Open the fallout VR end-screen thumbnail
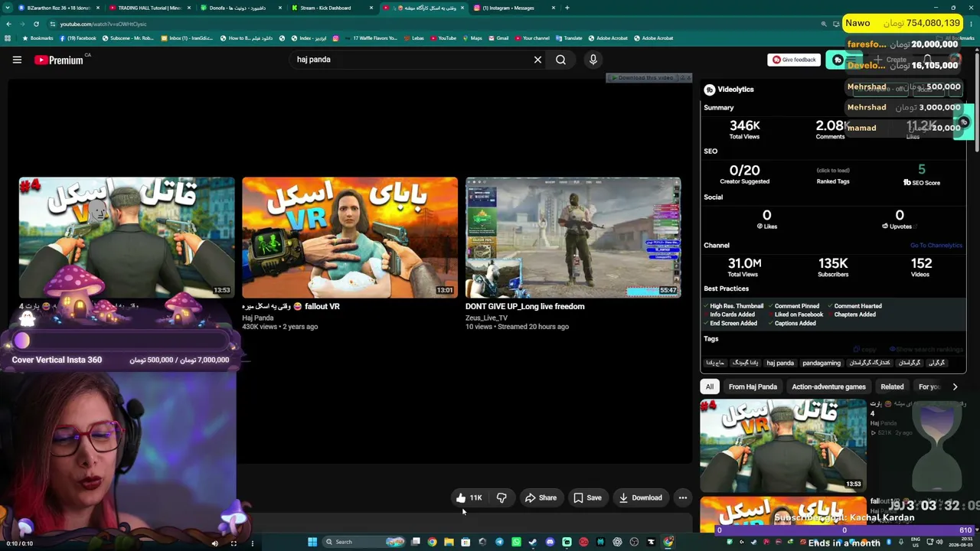 coord(350,237)
